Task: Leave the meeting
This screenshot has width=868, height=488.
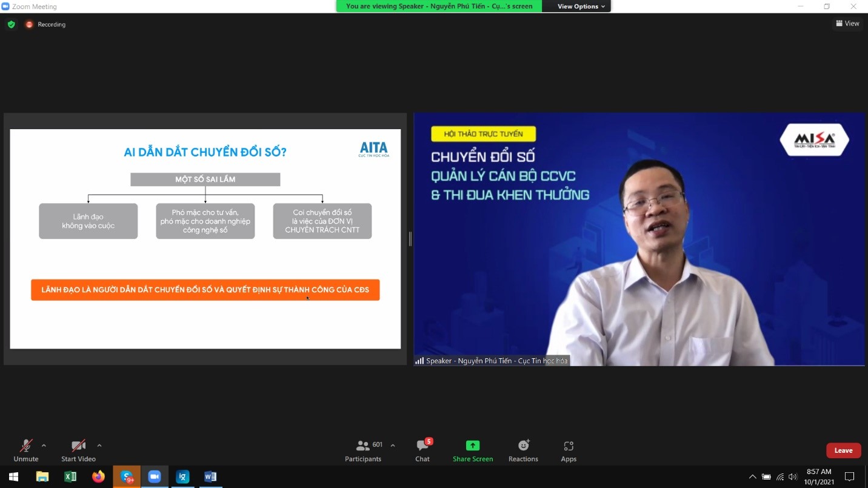Action: click(843, 450)
